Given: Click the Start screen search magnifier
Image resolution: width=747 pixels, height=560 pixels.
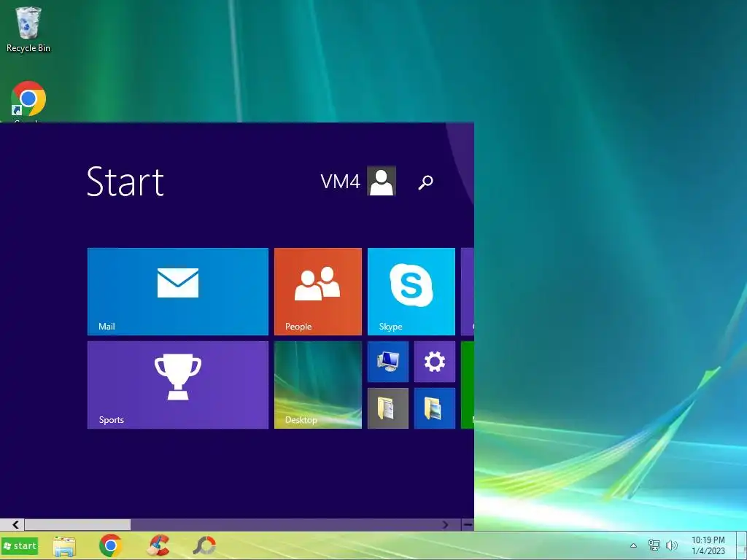Looking at the screenshot, I should [x=425, y=182].
